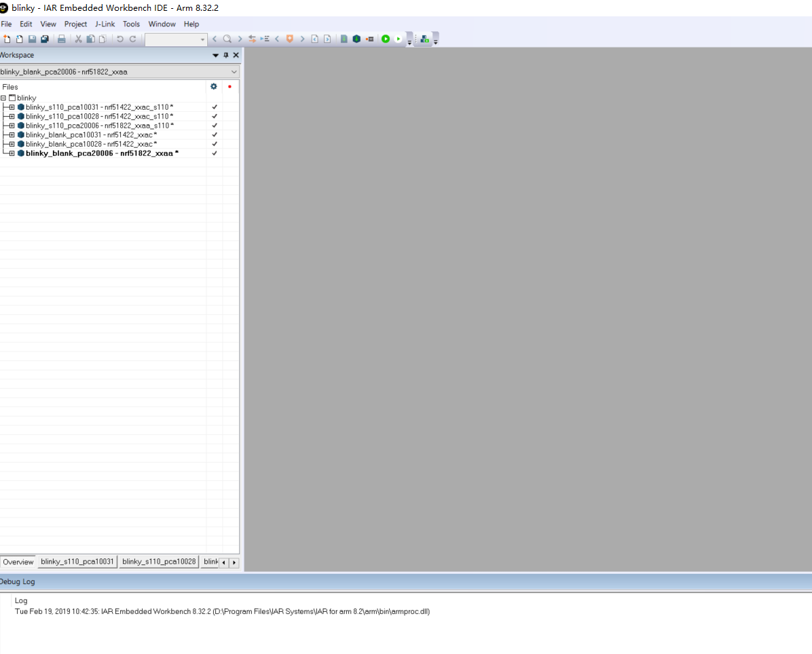
Task: Click the Navigate Forward page icon
Action: 327,39
